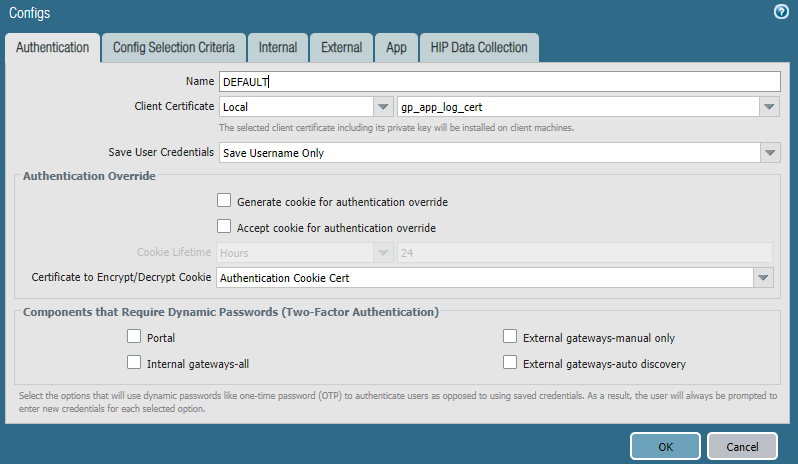Screen dimensions: 798x464
Task: Select the App tab
Action: point(396,47)
